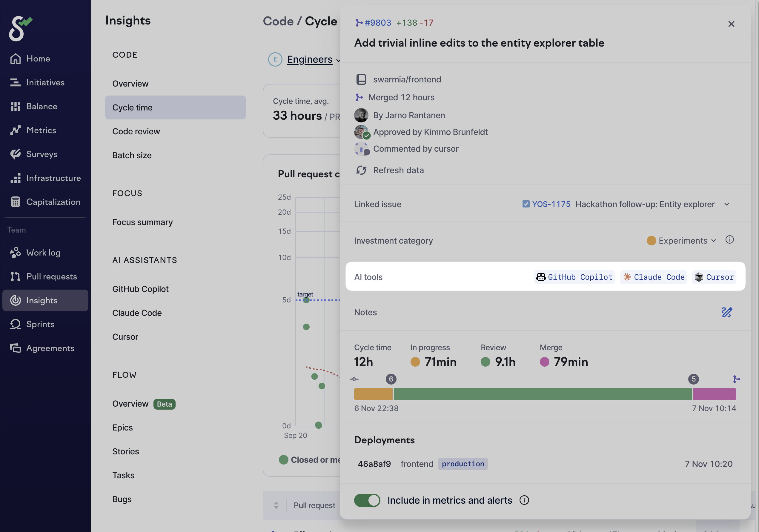The image size is (759, 532).
Task: Click the timeline marker labeled 6
Action: (391, 379)
